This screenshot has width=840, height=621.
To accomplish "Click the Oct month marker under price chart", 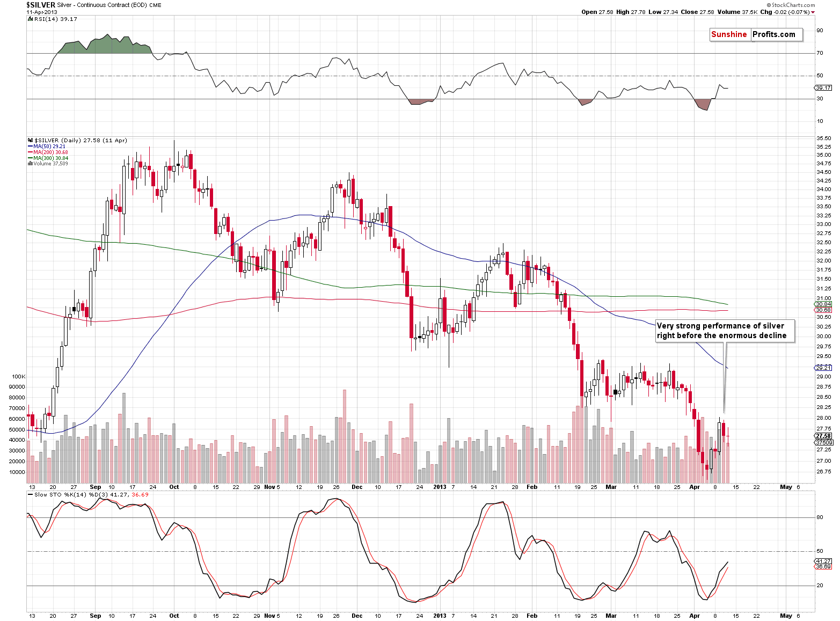I will click(174, 487).
